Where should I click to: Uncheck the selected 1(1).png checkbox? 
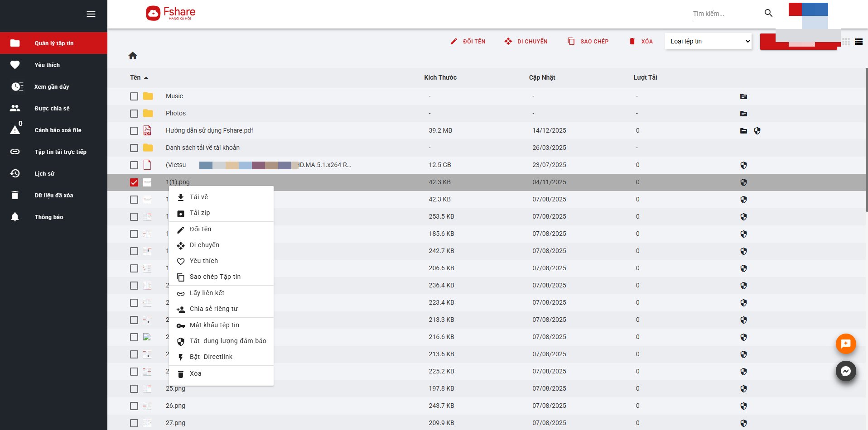134,182
